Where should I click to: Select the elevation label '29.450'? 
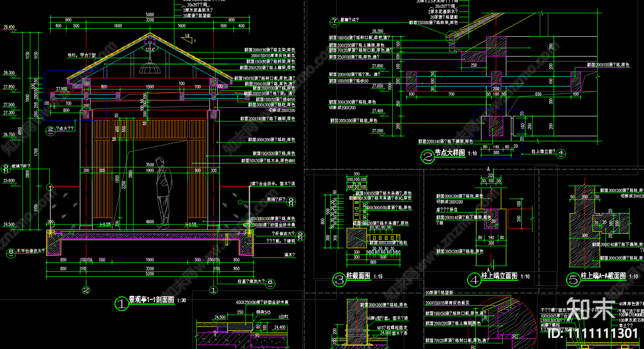point(9,27)
